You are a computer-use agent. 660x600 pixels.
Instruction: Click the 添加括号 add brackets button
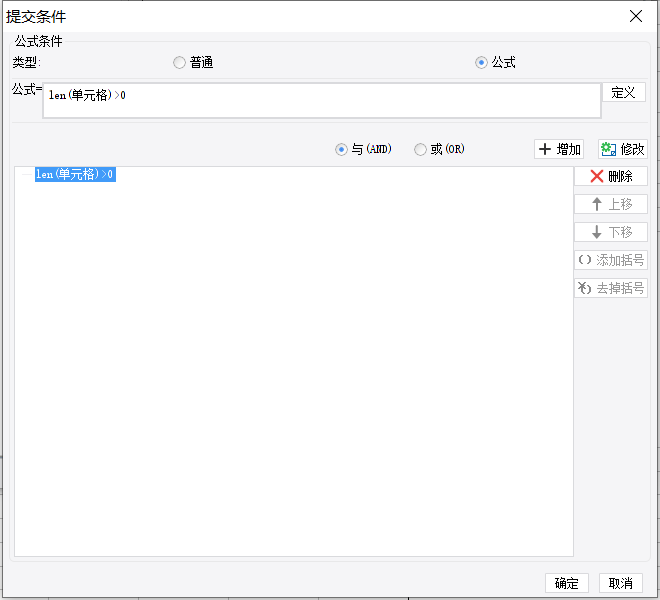pos(611,260)
